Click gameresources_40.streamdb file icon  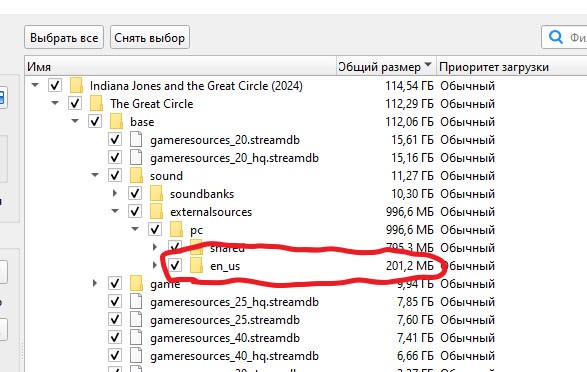[x=136, y=337]
